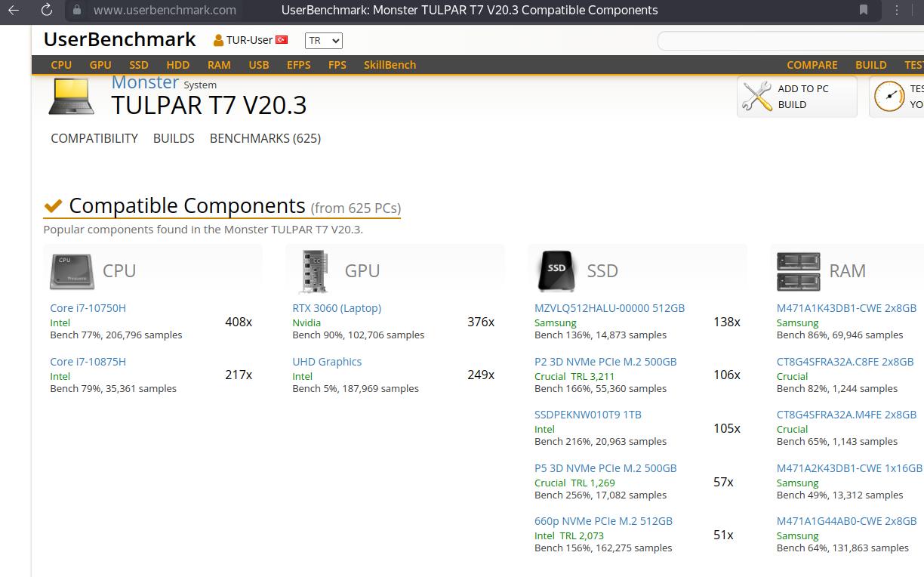Viewport: 924px width, 577px height.
Task: Open the SSD navigation menu item
Action: click(139, 65)
